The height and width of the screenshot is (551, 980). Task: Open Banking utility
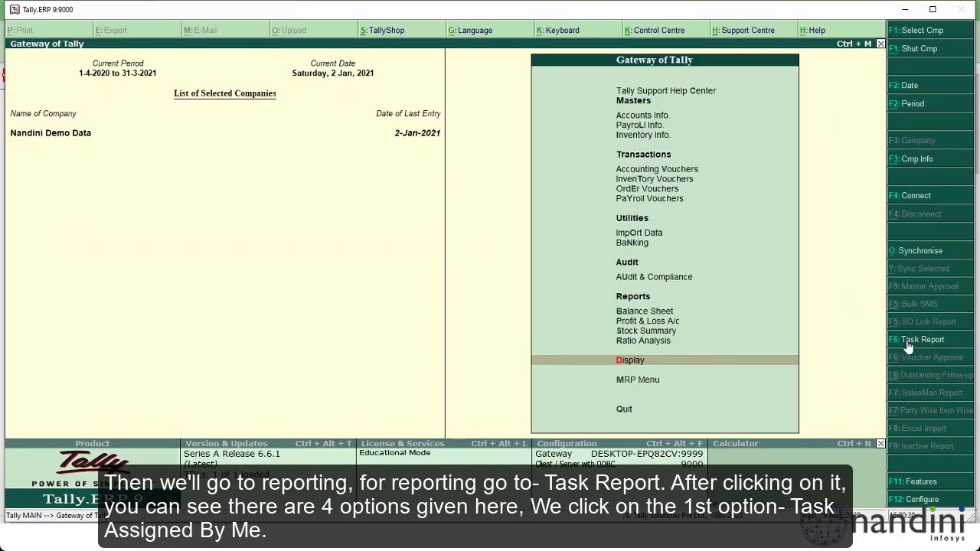(x=632, y=243)
